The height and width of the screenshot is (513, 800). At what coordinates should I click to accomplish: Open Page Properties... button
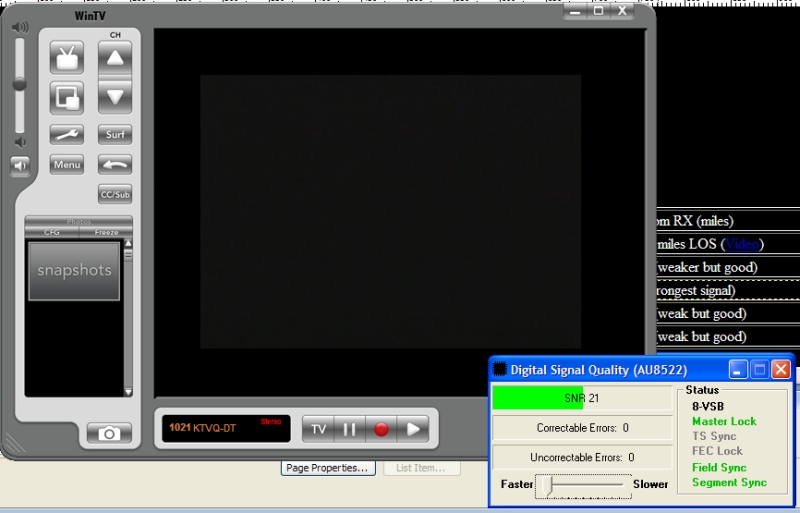pos(328,468)
